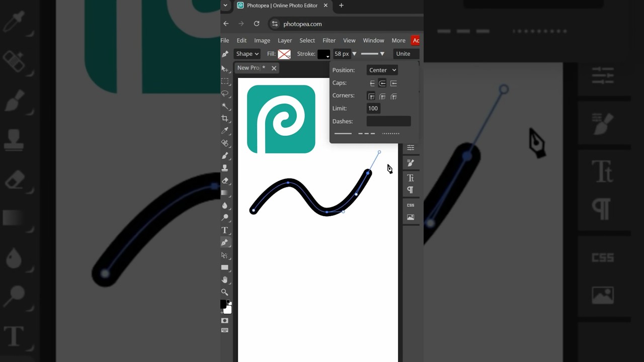Viewport: 644px width, 362px height.
Task: Click the Unite path operation button
Action: [x=403, y=54]
